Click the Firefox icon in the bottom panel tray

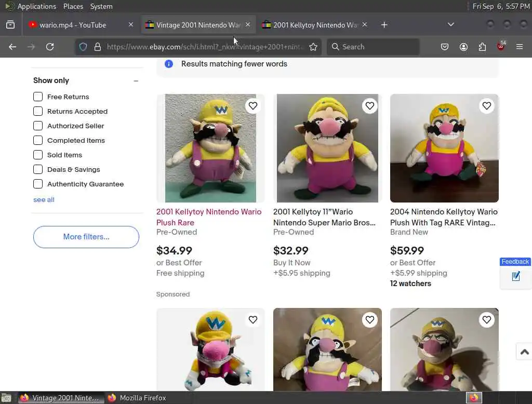tap(474, 398)
